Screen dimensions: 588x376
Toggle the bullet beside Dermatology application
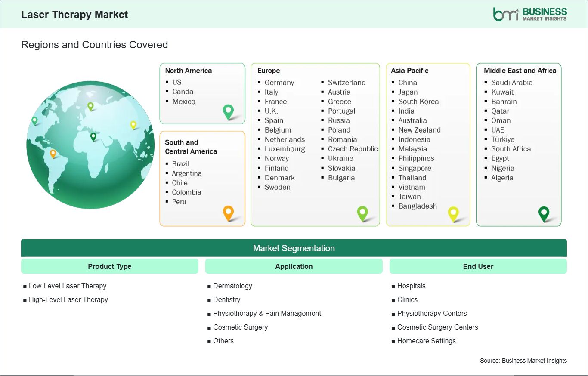click(209, 286)
